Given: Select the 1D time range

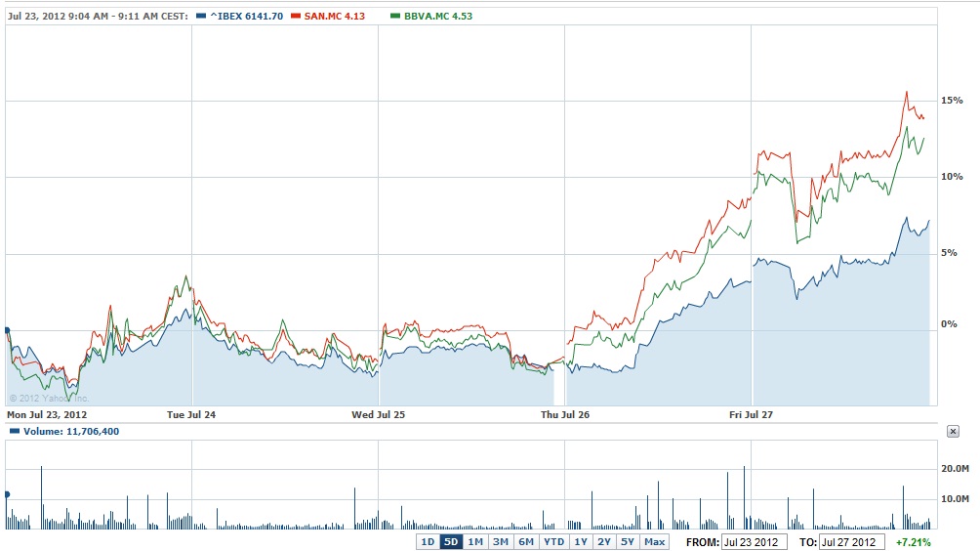Looking at the screenshot, I should [x=428, y=541].
